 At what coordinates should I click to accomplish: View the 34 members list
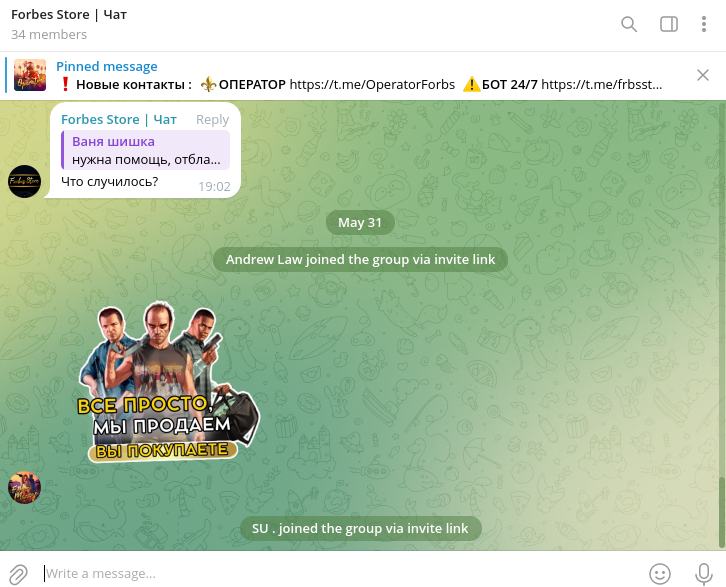pyautogui.click(x=49, y=35)
